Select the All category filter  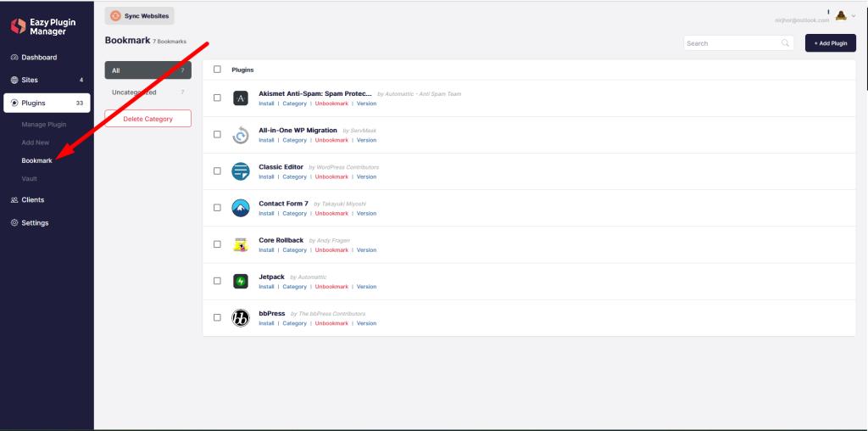[x=147, y=70]
